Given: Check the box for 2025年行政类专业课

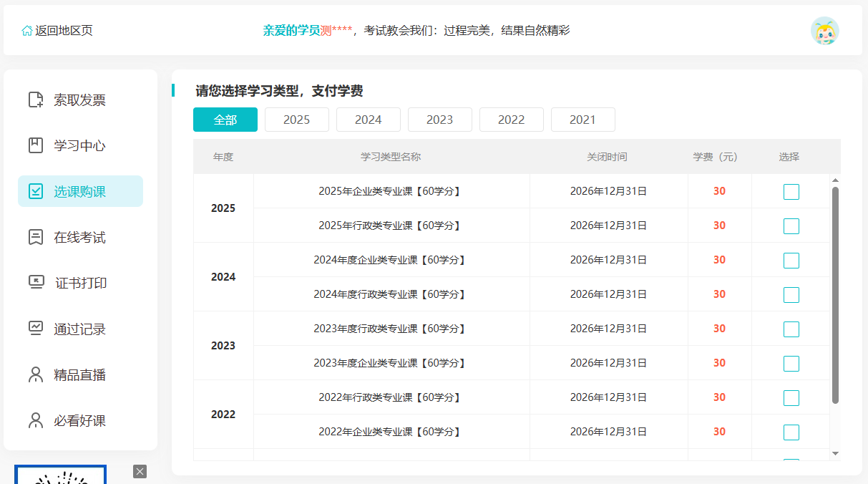Looking at the screenshot, I should 791,226.
